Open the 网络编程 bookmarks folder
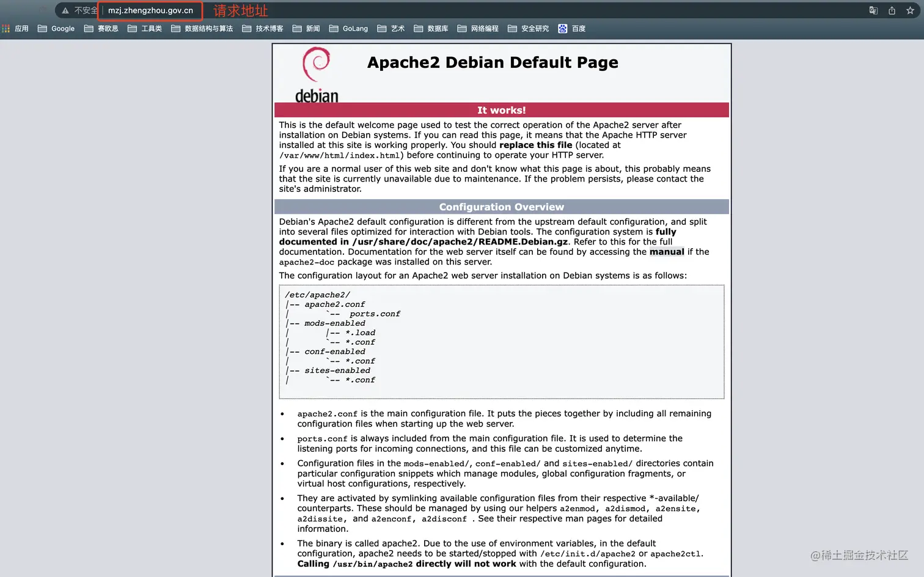Viewport: 924px width, 577px height. coord(478,29)
